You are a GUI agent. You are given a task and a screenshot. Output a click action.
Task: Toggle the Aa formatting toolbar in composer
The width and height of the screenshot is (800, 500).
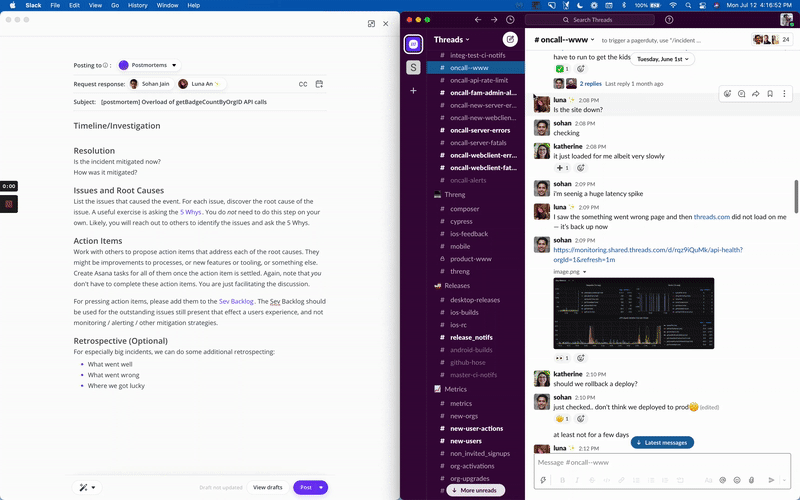tap(708, 480)
